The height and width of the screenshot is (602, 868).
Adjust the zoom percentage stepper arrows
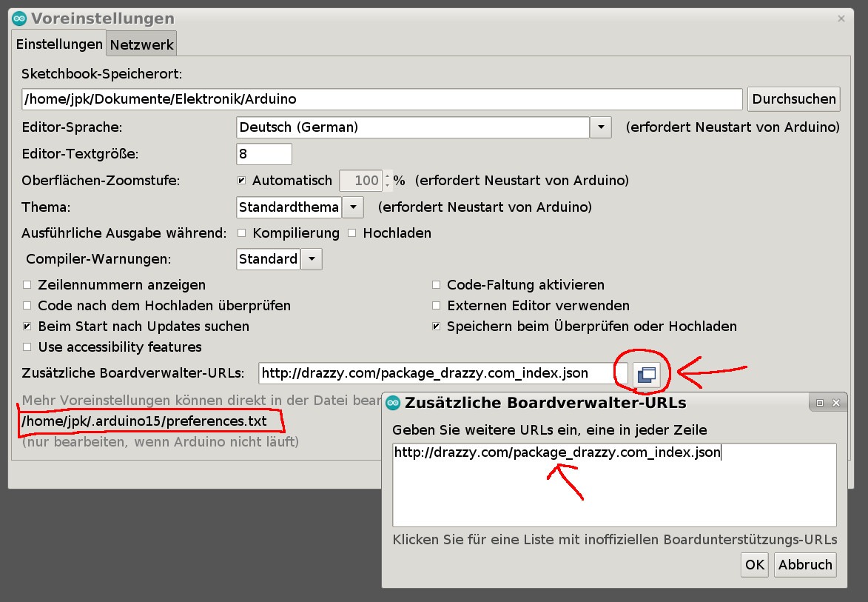pyautogui.click(x=387, y=181)
